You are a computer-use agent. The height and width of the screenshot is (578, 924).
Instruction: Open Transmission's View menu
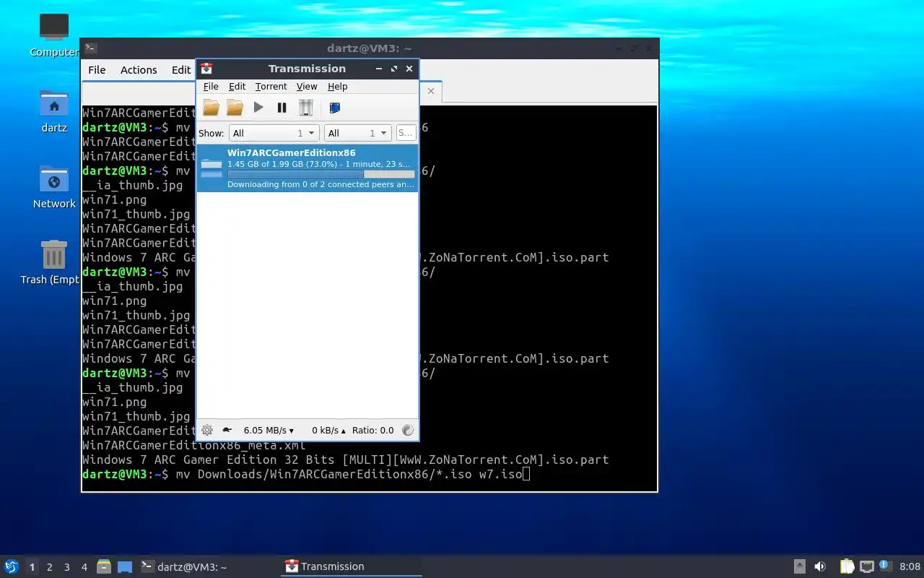[307, 86]
